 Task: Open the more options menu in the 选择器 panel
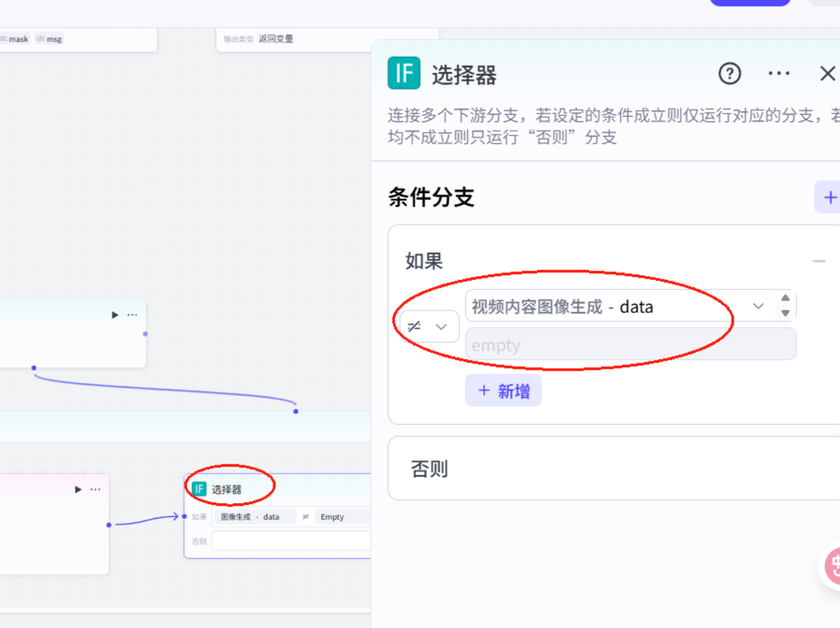[779, 74]
